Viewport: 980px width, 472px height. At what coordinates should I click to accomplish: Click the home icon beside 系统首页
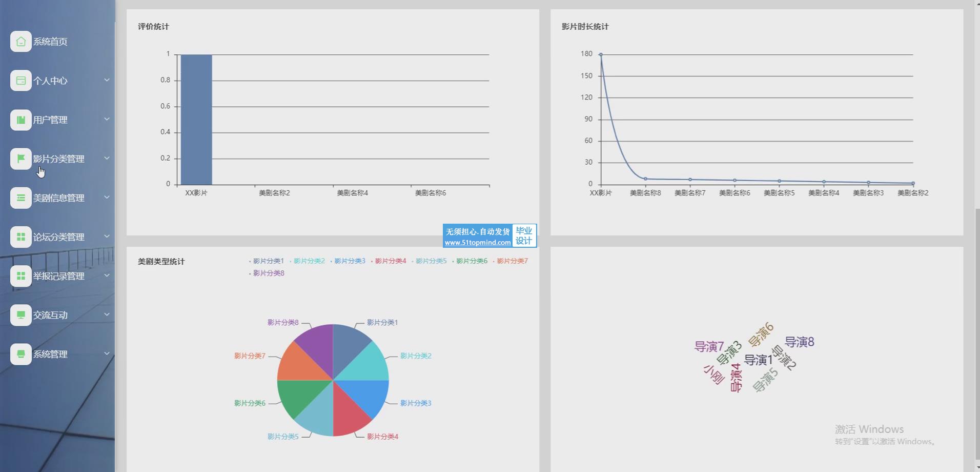21,42
